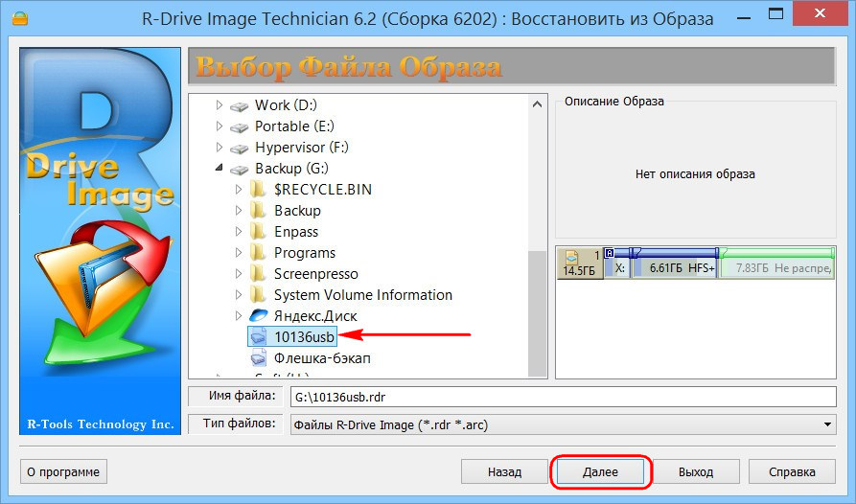The height and width of the screenshot is (504, 856).
Task: Expand the Hypervisor (F:) tree node
Action: (x=219, y=148)
